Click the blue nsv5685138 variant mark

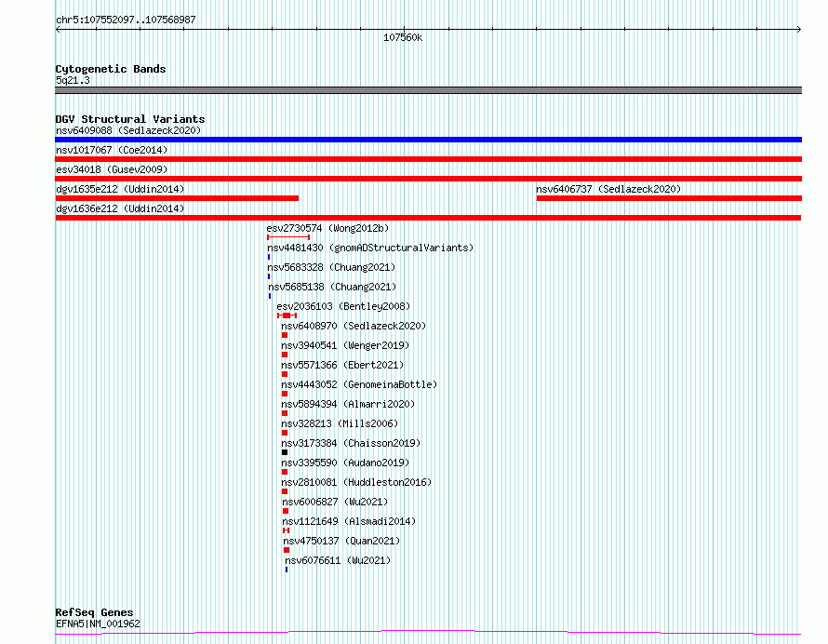pos(270,296)
